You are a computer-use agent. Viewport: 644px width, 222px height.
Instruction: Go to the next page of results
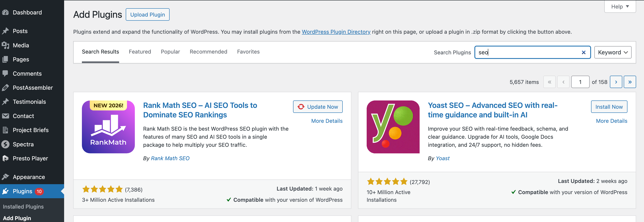[x=616, y=82]
